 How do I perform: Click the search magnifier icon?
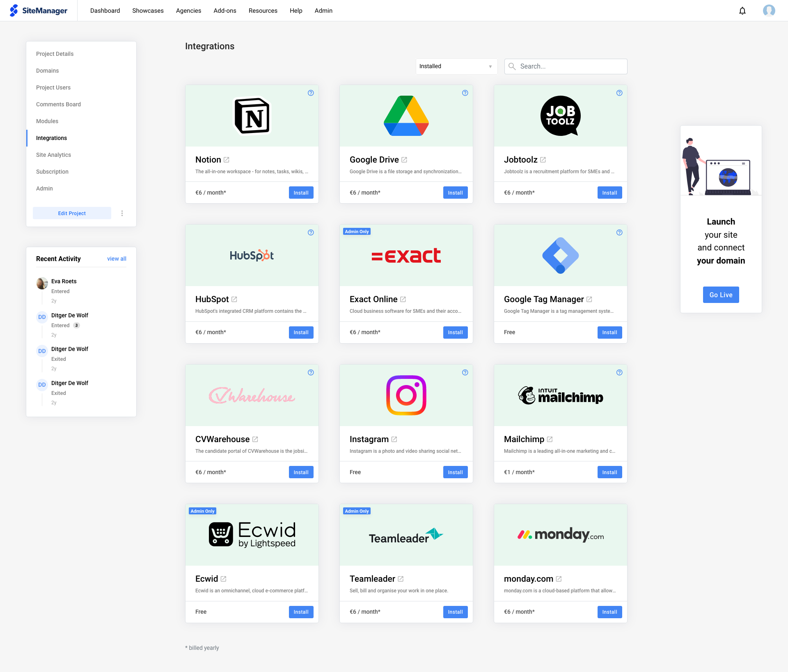[512, 66]
